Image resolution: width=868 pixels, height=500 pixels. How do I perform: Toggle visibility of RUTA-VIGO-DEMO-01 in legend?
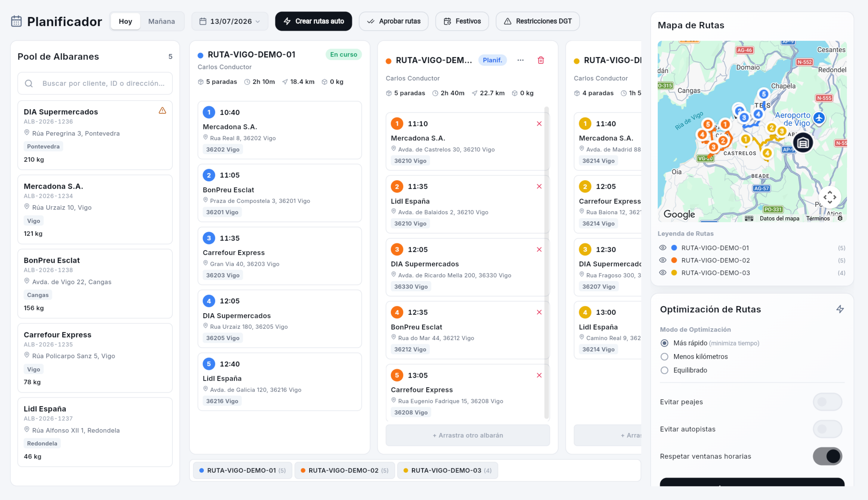(x=663, y=248)
